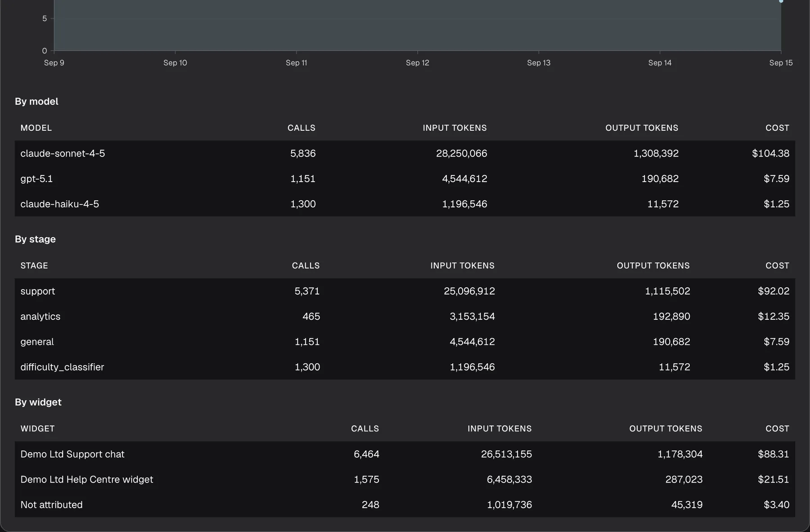Image resolution: width=810 pixels, height=532 pixels.
Task: Click the 45,319 output tokens value
Action: pos(687,505)
